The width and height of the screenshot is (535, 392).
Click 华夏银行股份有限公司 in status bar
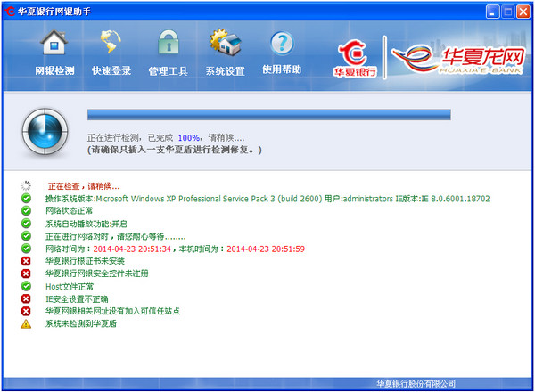(x=416, y=384)
